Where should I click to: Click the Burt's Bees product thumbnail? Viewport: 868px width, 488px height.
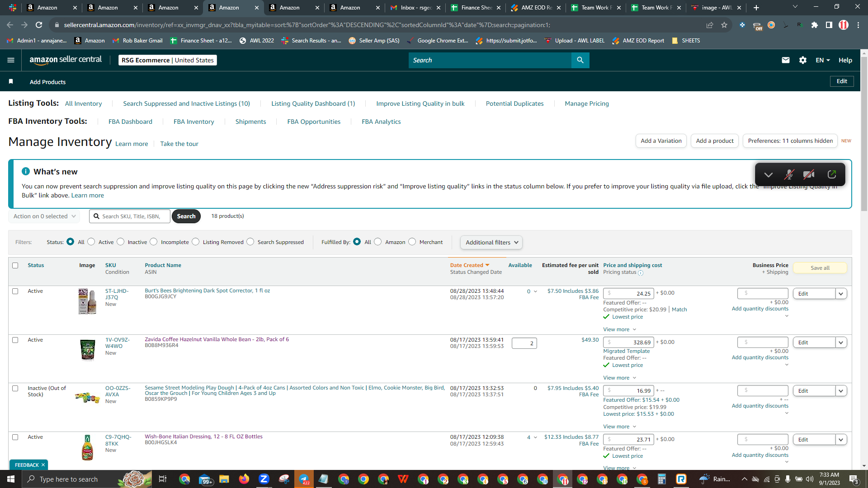tap(87, 301)
